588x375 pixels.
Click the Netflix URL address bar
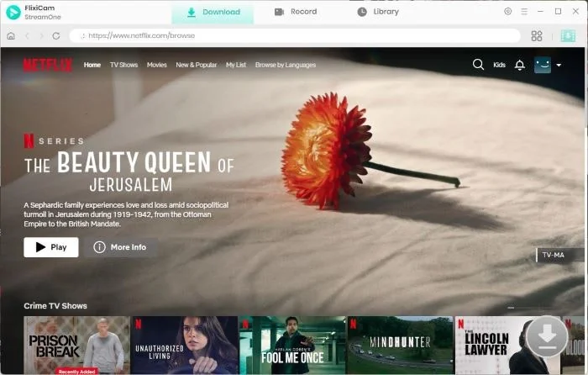[x=295, y=35]
